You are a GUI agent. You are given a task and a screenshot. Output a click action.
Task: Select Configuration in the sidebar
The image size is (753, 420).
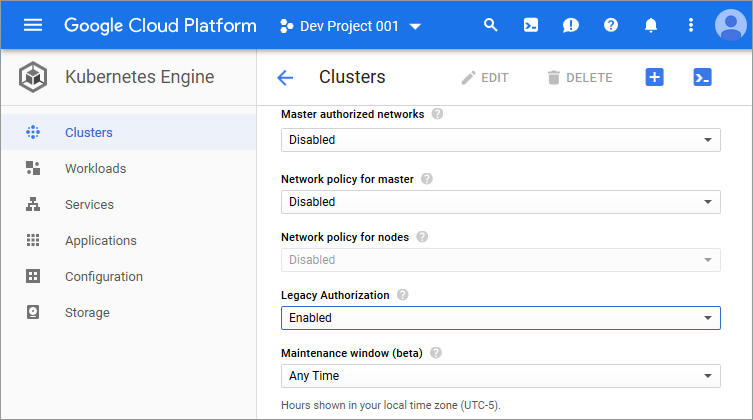(x=129, y=276)
